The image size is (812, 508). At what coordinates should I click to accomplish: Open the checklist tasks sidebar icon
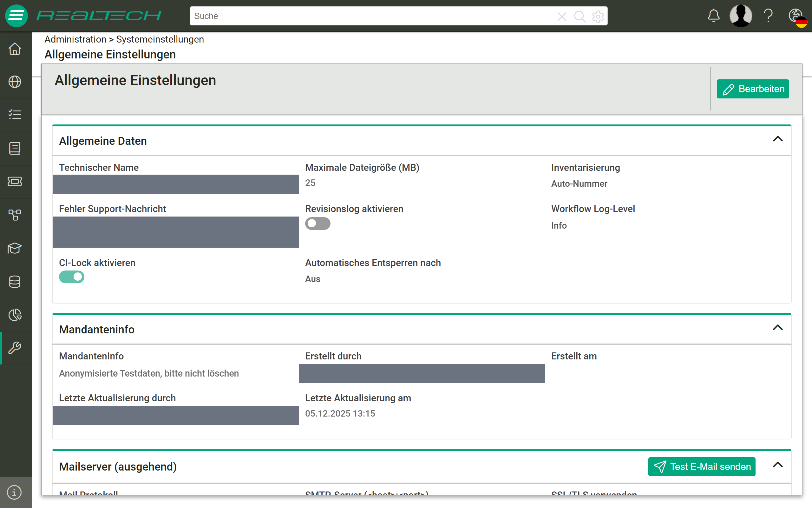coord(15,115)
